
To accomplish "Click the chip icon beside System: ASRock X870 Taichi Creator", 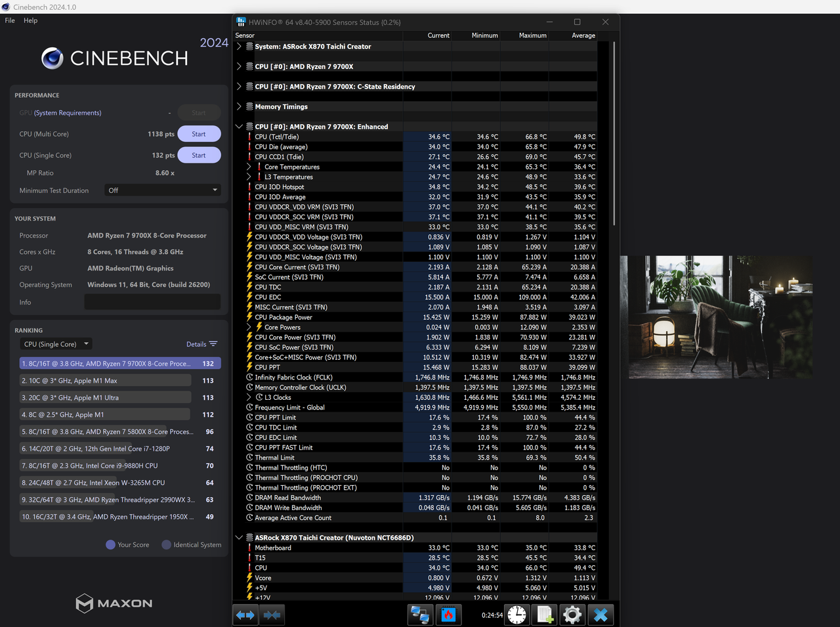I will pyautogui.click(x=249, y=47).
